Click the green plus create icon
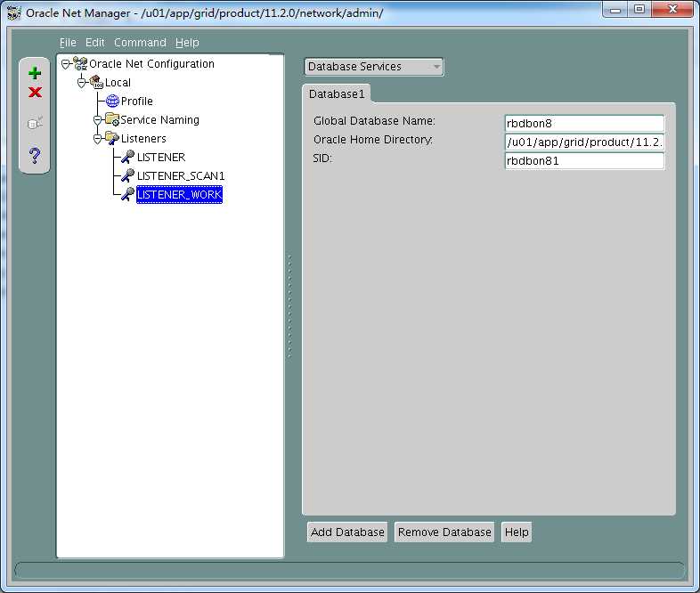Screen dimensions: 700x593 point(35,73)
